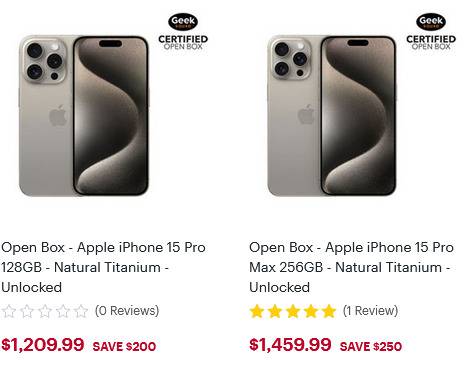Open the iPhone 15 Pro Max 256GB product image
The height and width of the screenshot is (368, 469).
[x=332, y=116]
